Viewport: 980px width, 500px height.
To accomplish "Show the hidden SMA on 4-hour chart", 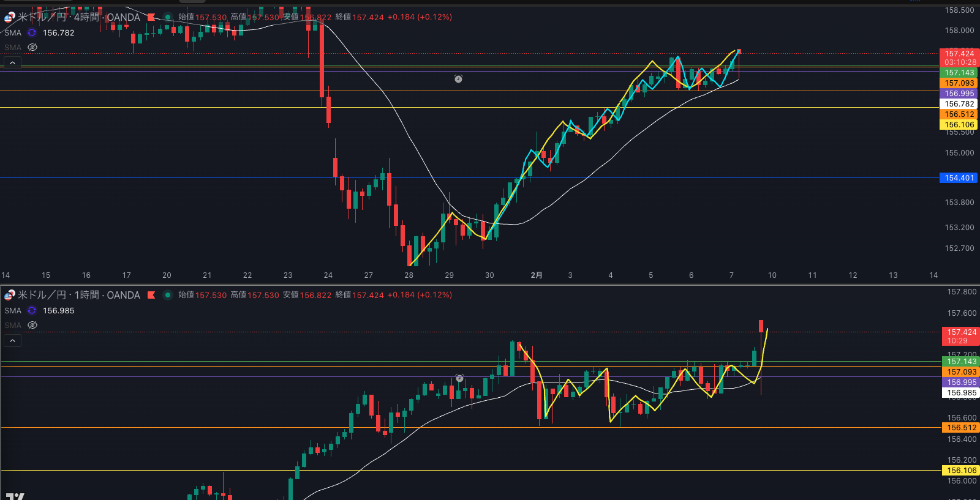I will click(32, 48).
